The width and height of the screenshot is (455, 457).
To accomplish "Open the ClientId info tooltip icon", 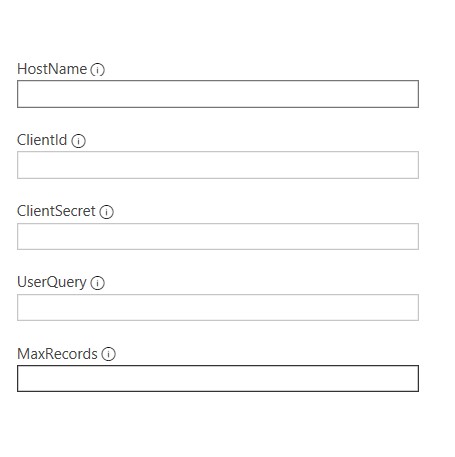I will [78, 141].
